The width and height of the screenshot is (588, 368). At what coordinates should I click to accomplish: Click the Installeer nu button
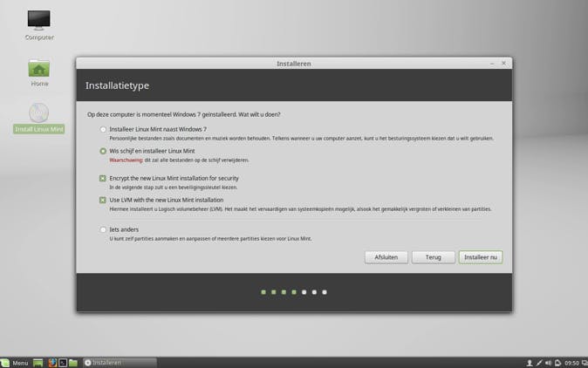coord(481,257)
